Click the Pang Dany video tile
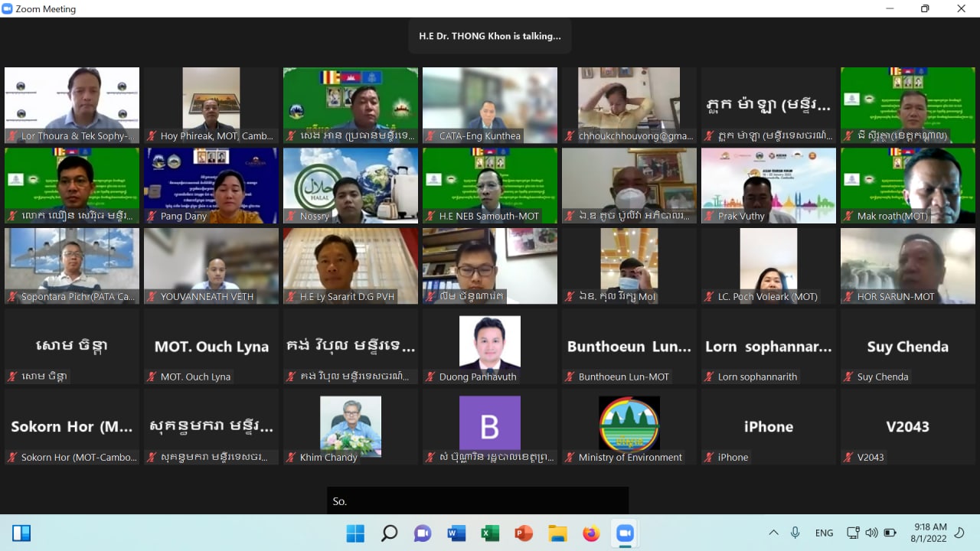This screenshot has width=980, height=551. [x=211, y=185]
